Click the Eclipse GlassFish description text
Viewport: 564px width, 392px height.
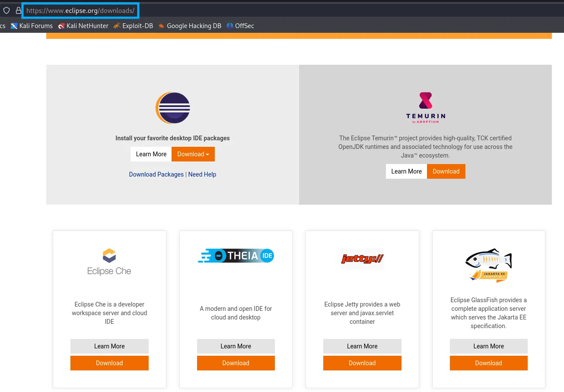489,313
